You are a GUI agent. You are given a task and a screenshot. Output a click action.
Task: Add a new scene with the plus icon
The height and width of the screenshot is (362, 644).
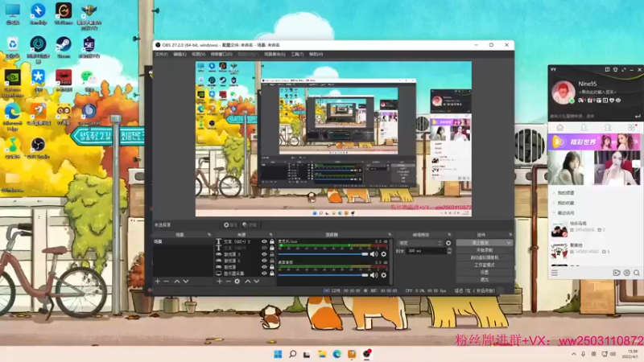157,282
